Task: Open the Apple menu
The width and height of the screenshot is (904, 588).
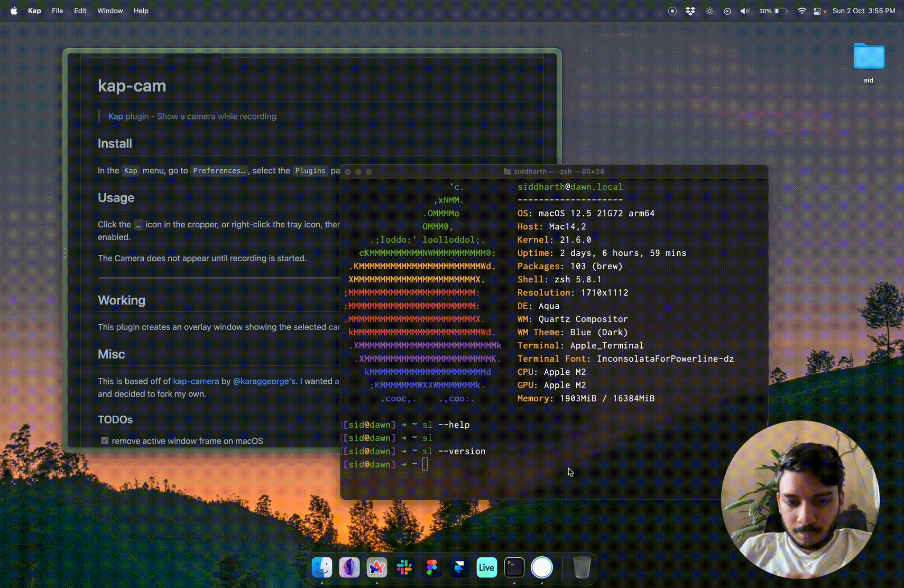Action: (x=14, y=11)
